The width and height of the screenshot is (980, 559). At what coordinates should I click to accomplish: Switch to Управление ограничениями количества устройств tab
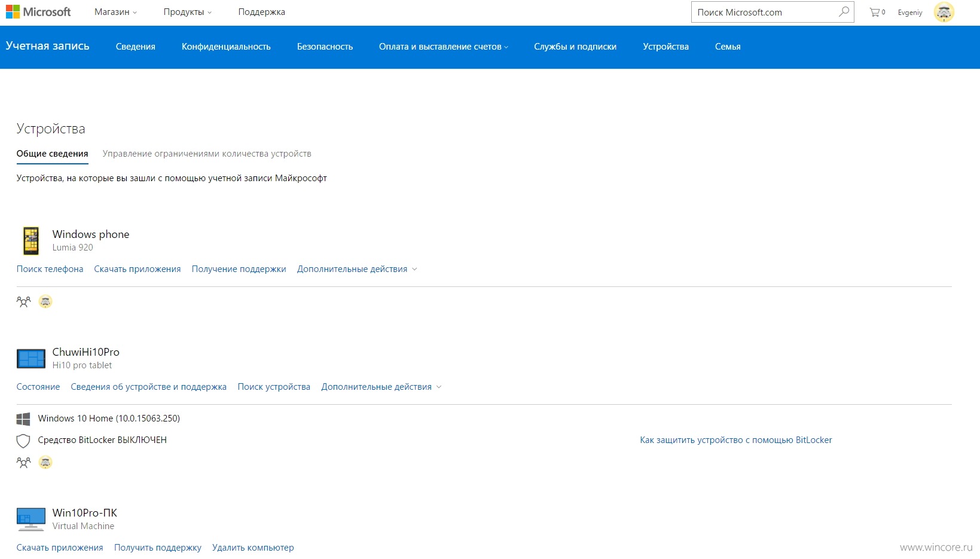click(x=207, y=154)
